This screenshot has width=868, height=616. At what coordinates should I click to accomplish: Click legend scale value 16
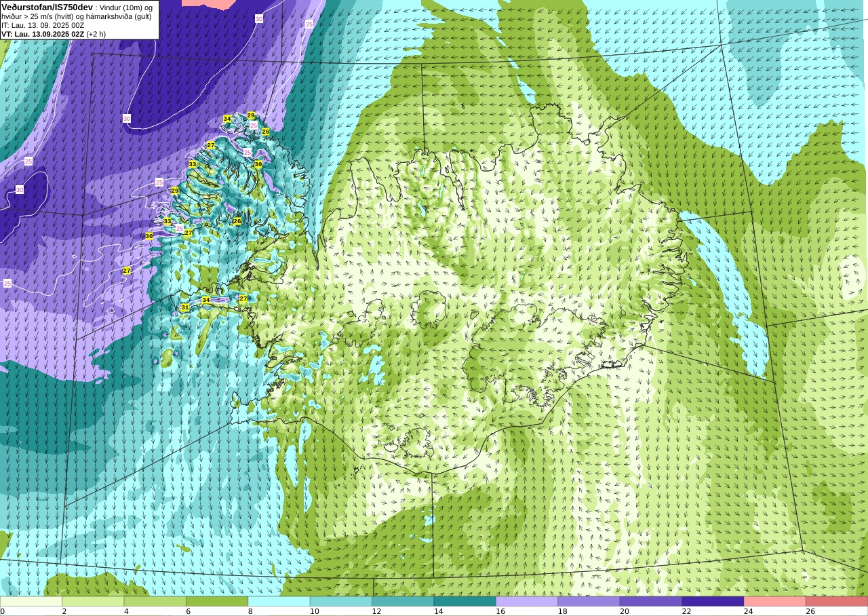(500, 611)
